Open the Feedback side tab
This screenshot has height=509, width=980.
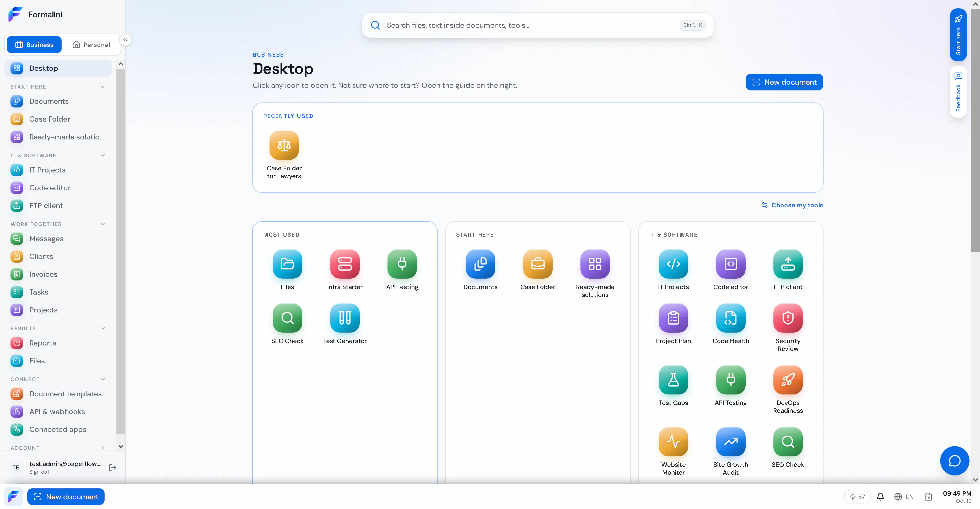pyautogui.click(x=958, y=92)
